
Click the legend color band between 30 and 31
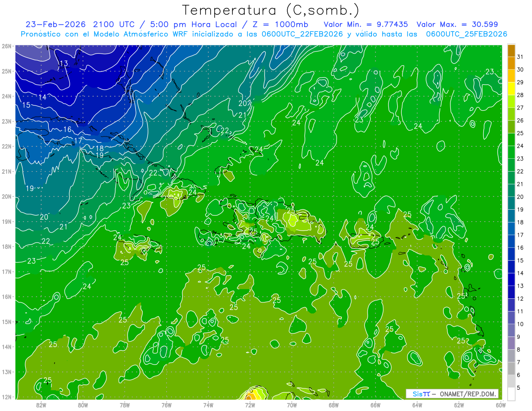pyautogui.click(x=511, y=63)
